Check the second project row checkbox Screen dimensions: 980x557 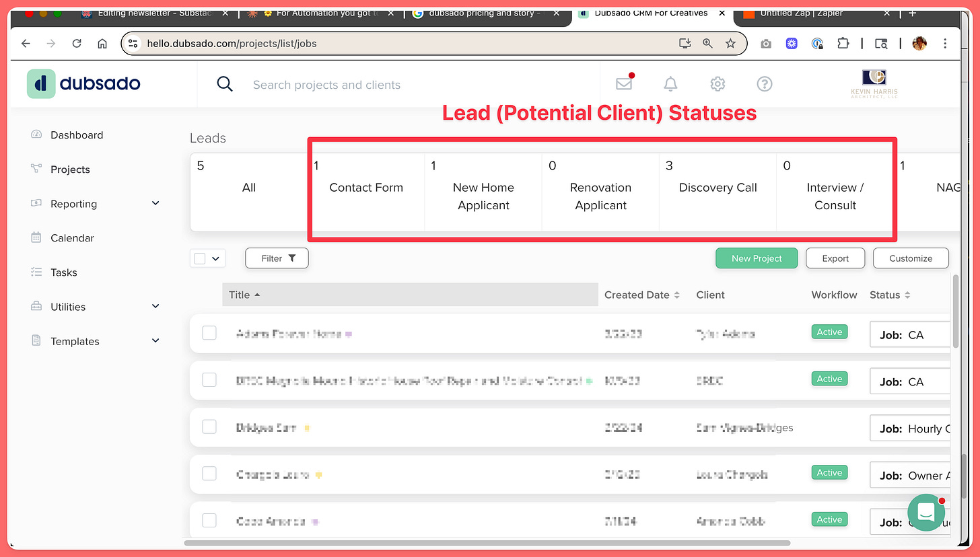[209, 380]
